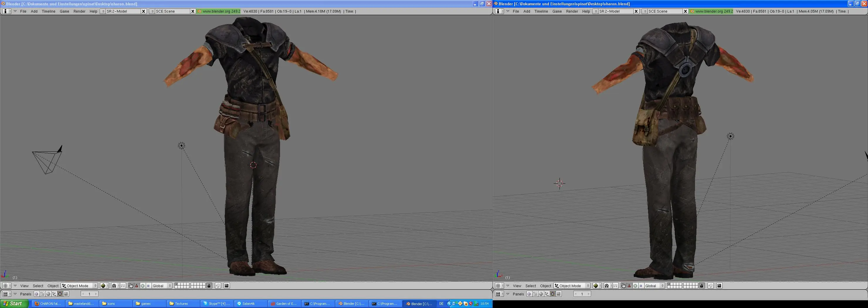Toggle the layer lock padlock in right window
This screenshot has width=868, height=308.
[x=701, y=286]
